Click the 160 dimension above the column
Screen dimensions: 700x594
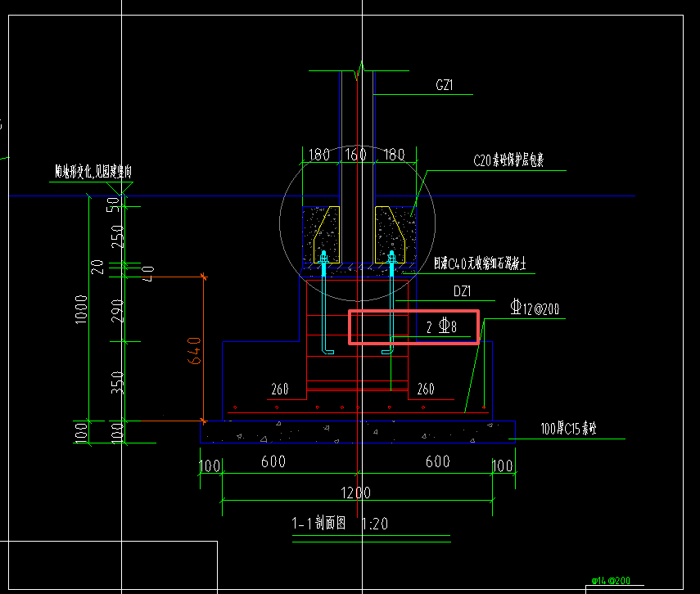tap(356, 155)
